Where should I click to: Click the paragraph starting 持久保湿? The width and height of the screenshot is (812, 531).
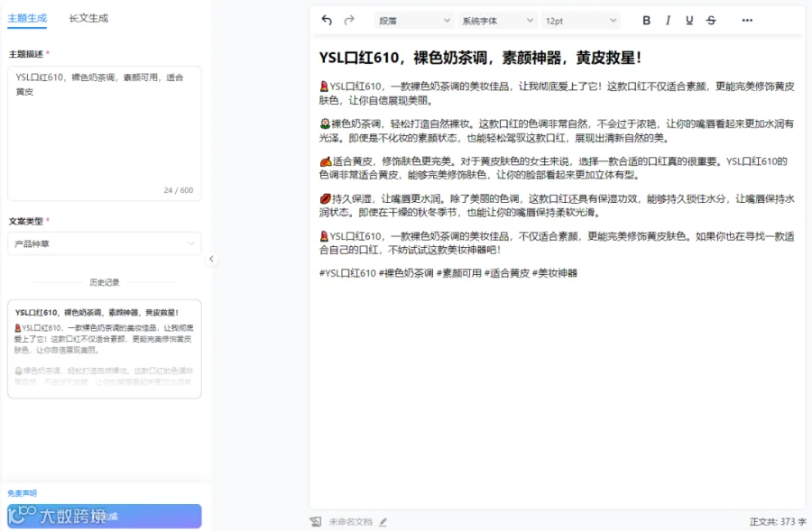(557, 206)
